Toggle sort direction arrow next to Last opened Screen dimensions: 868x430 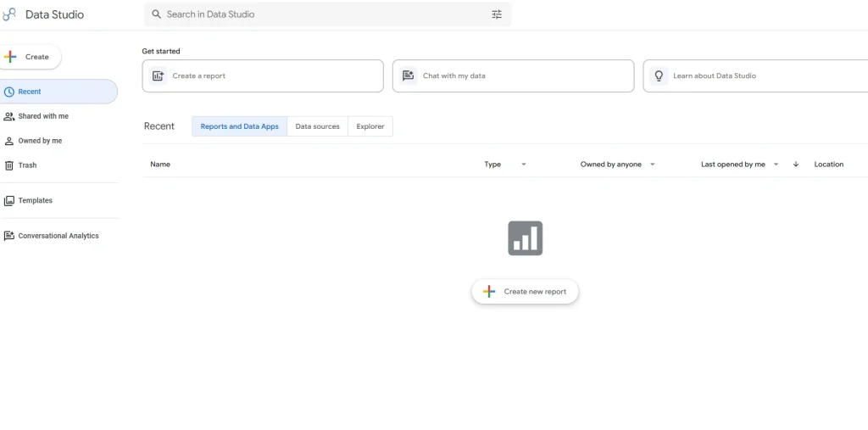tap(796, 164)
